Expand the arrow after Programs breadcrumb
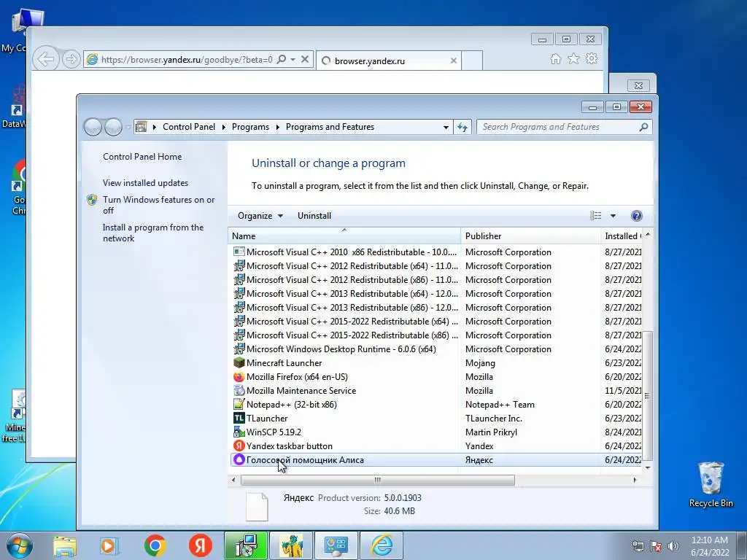The width and height of the screenshot is (747, 560). click(x=277, y=127)
